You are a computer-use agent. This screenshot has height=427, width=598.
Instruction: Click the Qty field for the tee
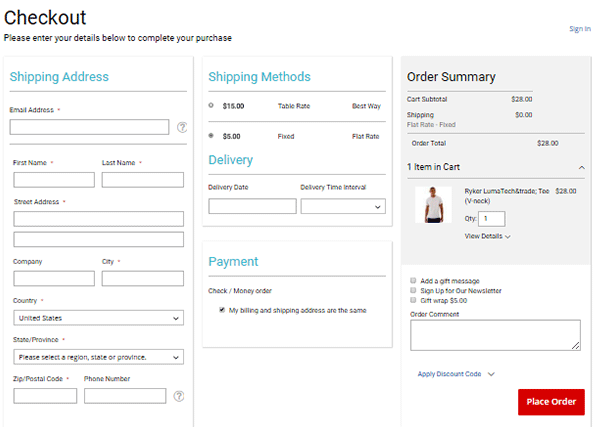[492, 219]
